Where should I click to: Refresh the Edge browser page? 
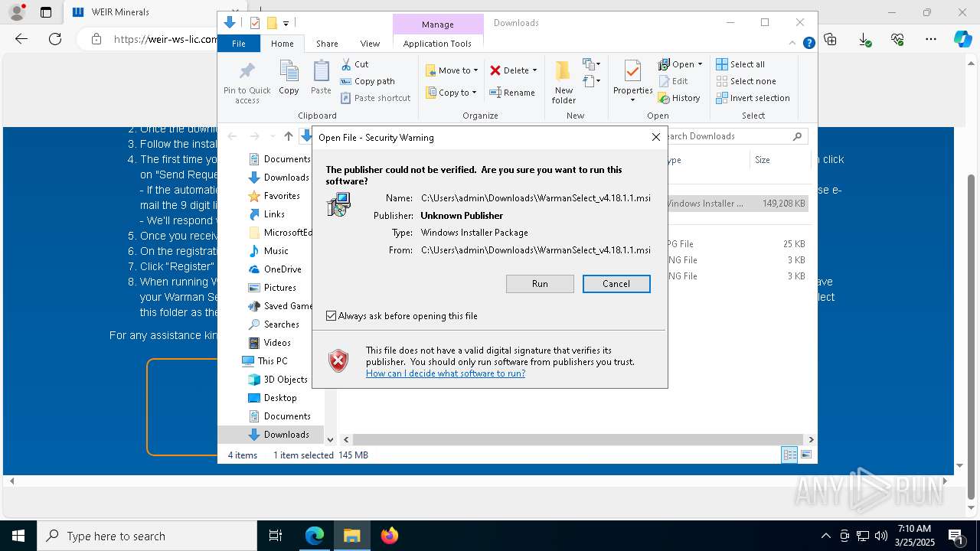point(55,39)
